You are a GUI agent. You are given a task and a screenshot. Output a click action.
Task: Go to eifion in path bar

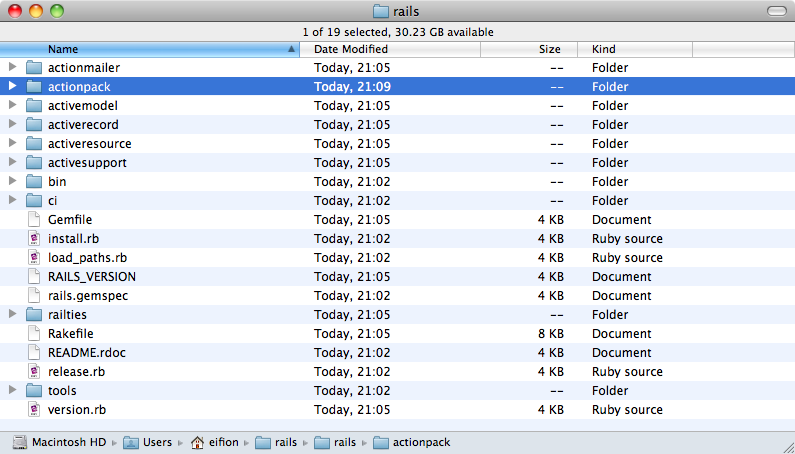coord(224,442)
